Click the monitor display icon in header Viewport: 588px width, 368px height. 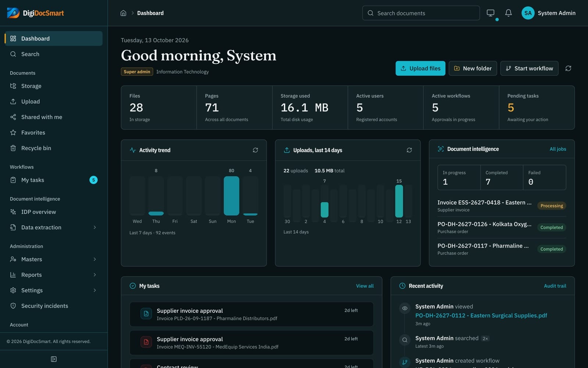491,13
